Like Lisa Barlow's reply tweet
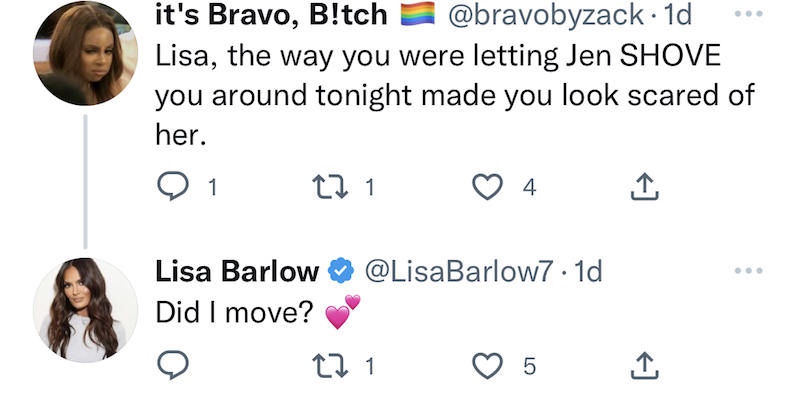Screen dimensions: 800x393 click(x=487, y=365)
